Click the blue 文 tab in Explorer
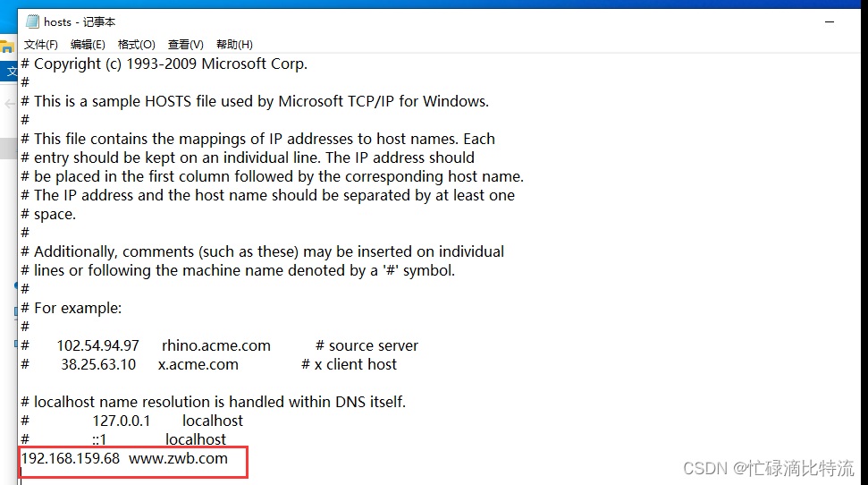Screen dimensions: 868x485 click(9, 72)
